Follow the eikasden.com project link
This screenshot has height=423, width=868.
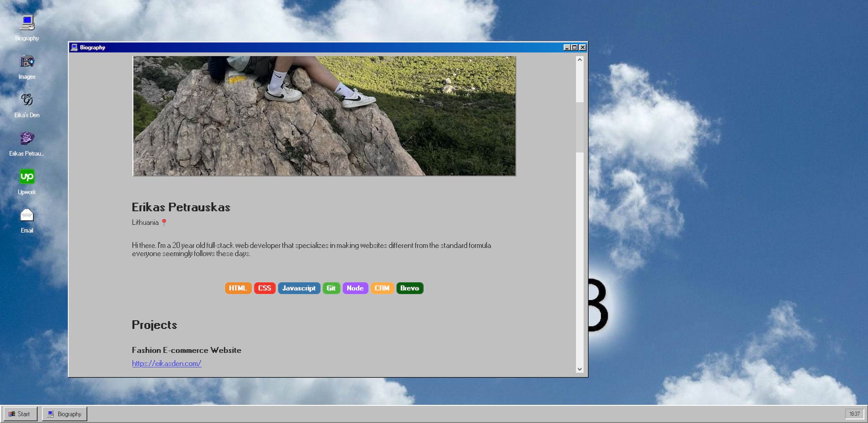pyautogui.click(x=166, y=363)
